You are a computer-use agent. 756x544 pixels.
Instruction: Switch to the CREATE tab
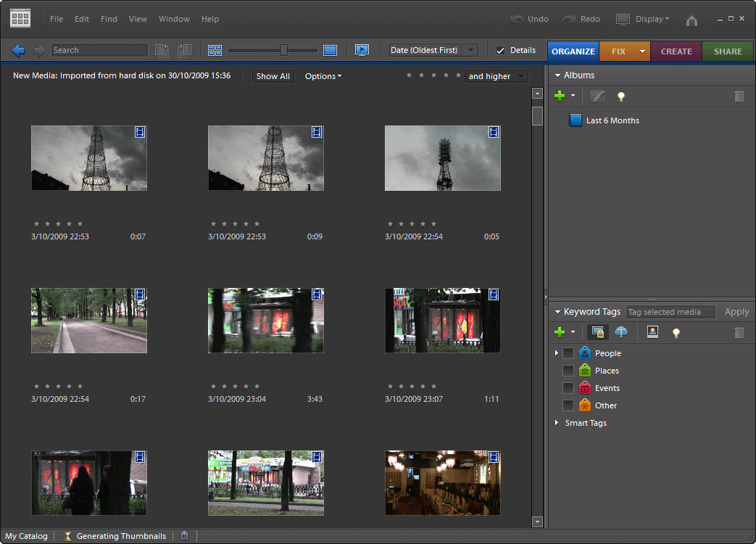(x=676, y=51)
